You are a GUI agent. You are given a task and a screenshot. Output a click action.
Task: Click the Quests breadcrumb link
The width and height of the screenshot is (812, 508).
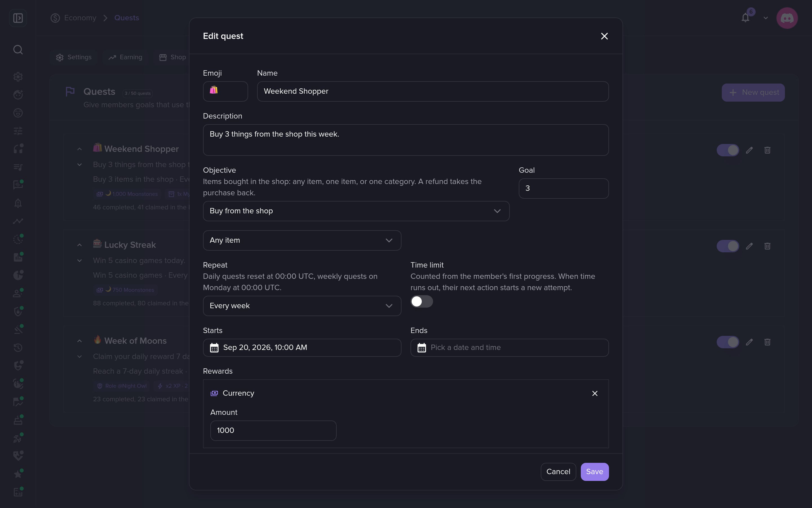(x=127, y=18)
